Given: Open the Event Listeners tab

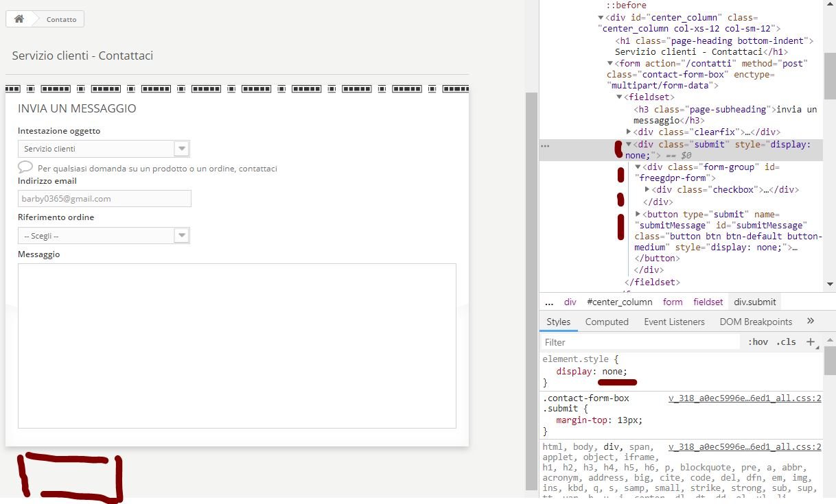Looking at the screenshot, I should click(x=674, y=322).
